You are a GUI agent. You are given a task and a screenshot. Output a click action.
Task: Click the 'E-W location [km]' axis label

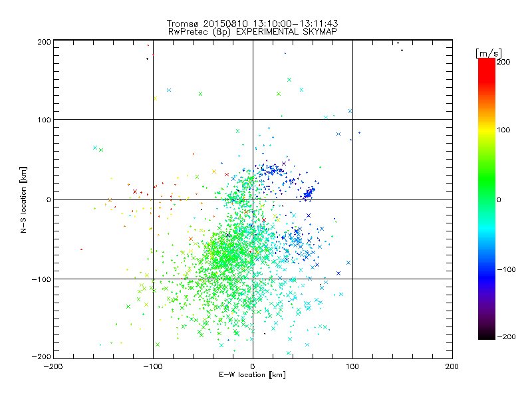(252, 374)
